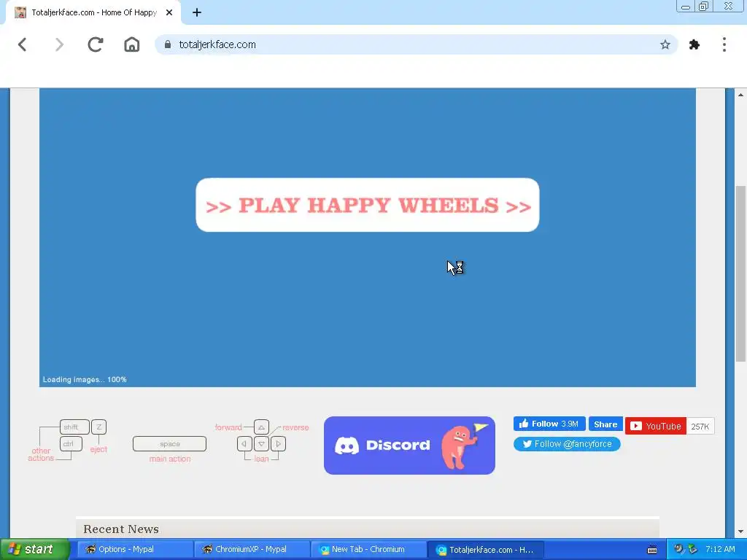Click the 'main action' label
The width and height of the screenshot is (747, 560).
[169, 459]
